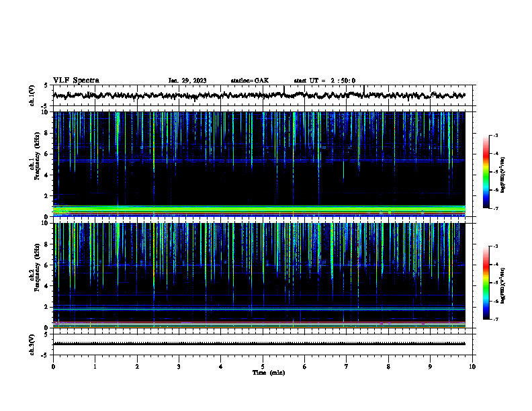Click the ch.3(V) axis label
The width and height of the screenshot is (532, 411).
[x=32, y=345]
